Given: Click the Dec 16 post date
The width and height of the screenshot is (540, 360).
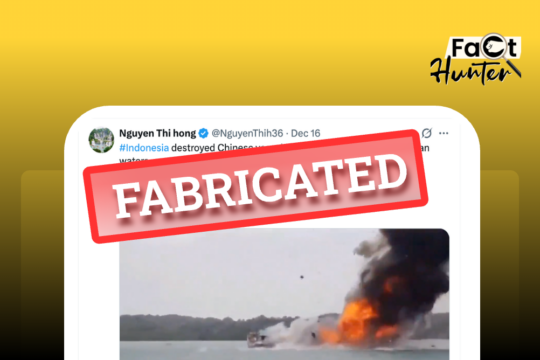Looking at the screenshot, I should click(x=305, y=133).
